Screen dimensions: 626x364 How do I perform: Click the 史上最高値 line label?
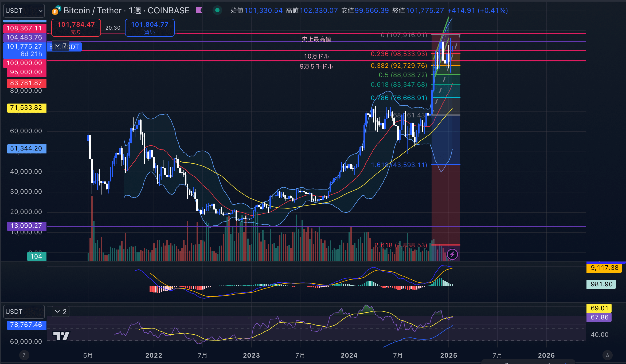pos(316,39)
